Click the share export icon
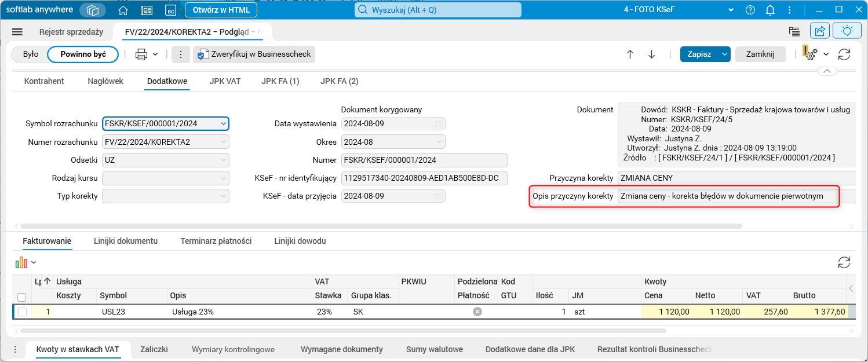 point(820,31)
